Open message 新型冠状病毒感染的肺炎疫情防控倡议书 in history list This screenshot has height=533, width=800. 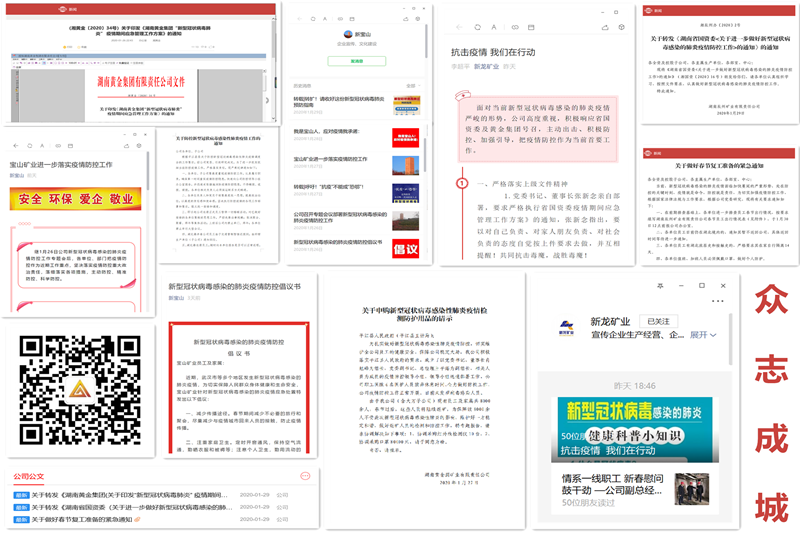pyautogui.click(x=356, y=248)
